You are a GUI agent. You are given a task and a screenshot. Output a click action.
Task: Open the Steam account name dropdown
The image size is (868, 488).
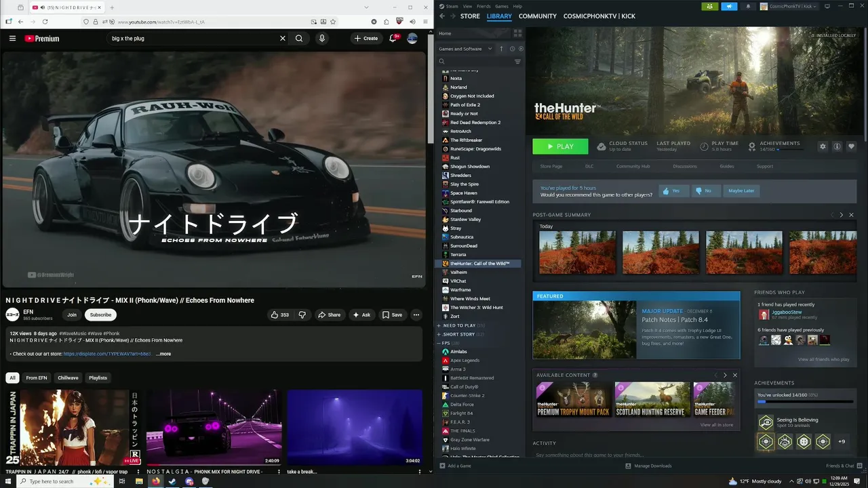[x=788, y=6]
